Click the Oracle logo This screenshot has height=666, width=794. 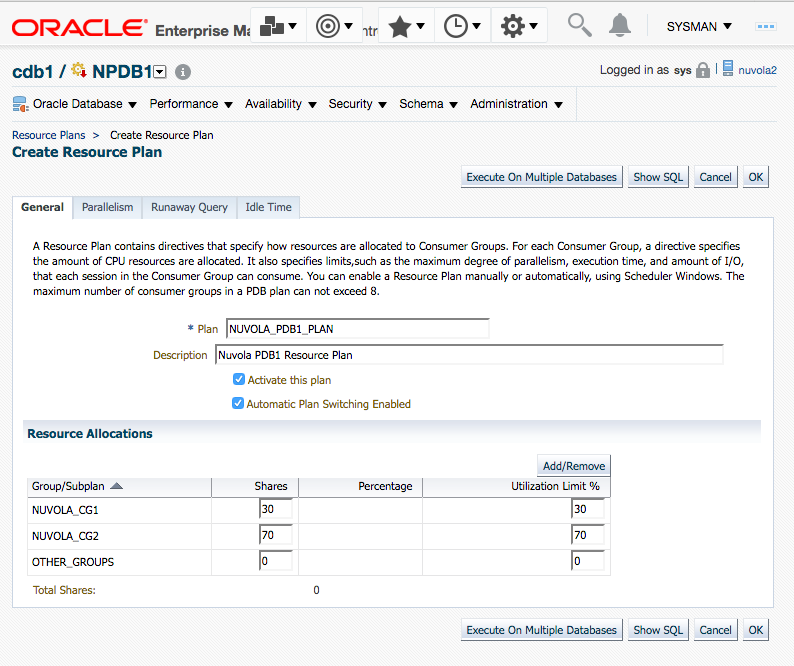point(79,28)
